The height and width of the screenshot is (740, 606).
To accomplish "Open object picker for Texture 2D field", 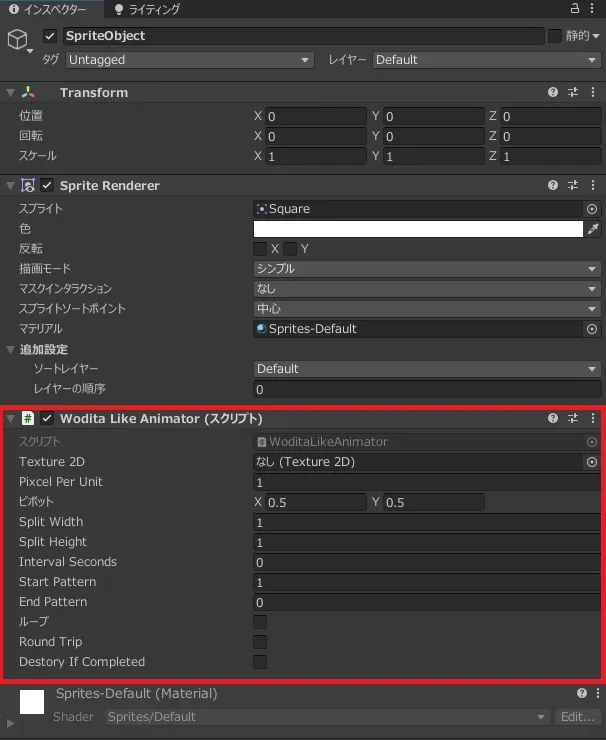I will tap(592, 462).
